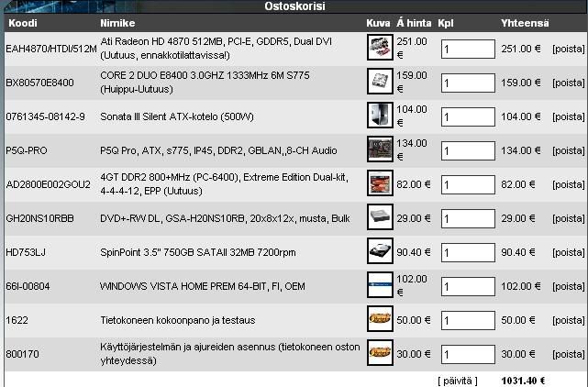Open the SpinPoint 750GB hard drive thumbnail
Viewport: 588px width, 387px height.
pos(380,251)
